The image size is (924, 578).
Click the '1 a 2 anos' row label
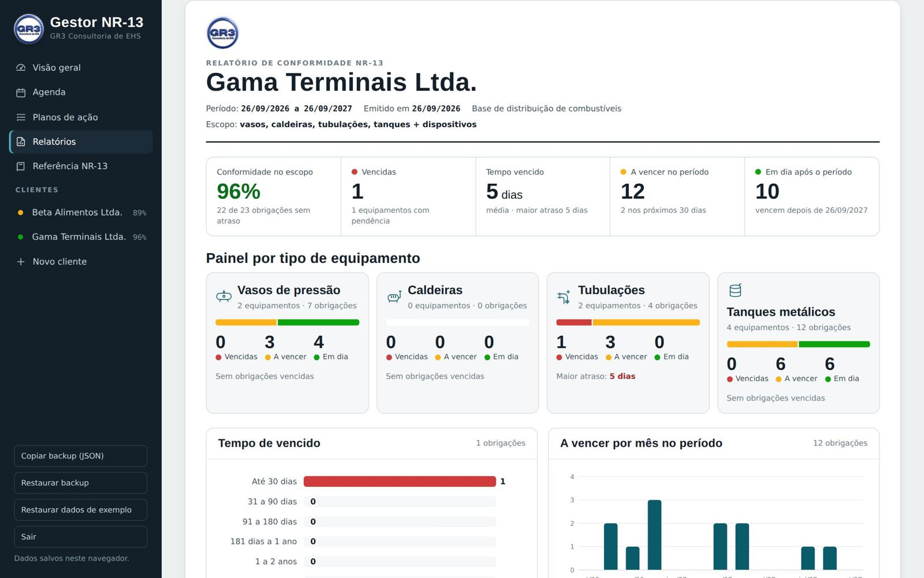[276, 562]
